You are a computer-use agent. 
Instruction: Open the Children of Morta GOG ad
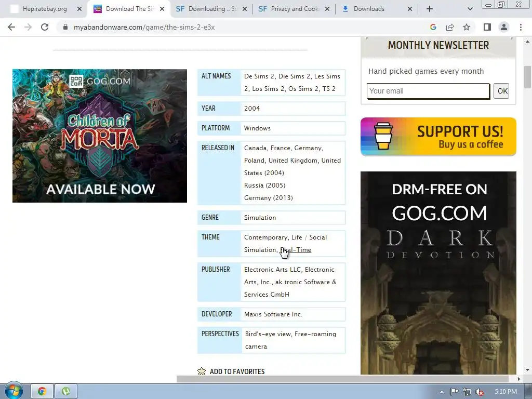pos(100,136)
